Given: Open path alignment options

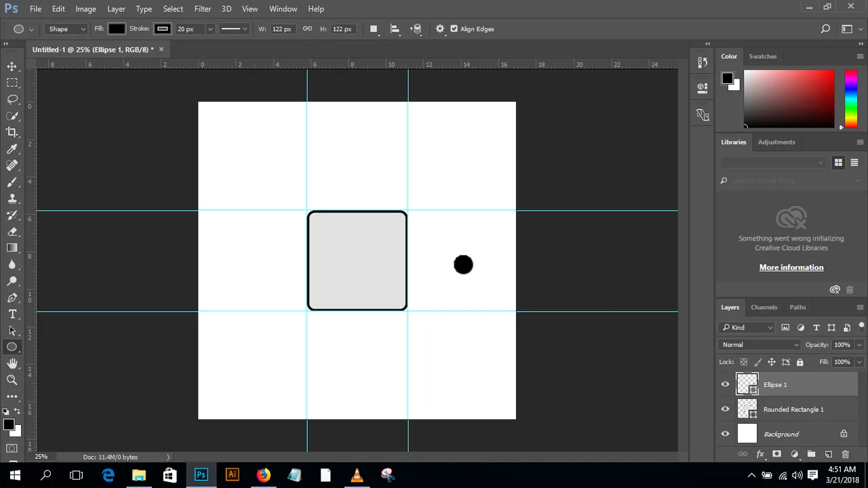Looking at the screenshot, I should pyautogui.click(x=395, y=28).
